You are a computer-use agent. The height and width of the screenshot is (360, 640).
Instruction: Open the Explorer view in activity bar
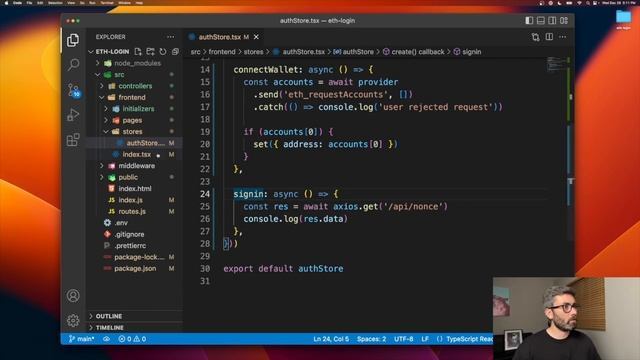click(x=73, y=40)
